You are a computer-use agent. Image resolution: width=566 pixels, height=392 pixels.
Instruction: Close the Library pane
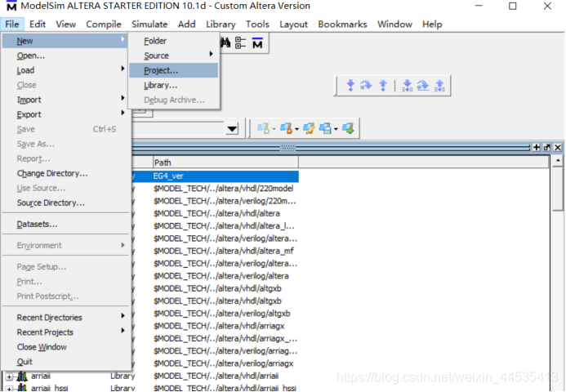pos(558,147)
